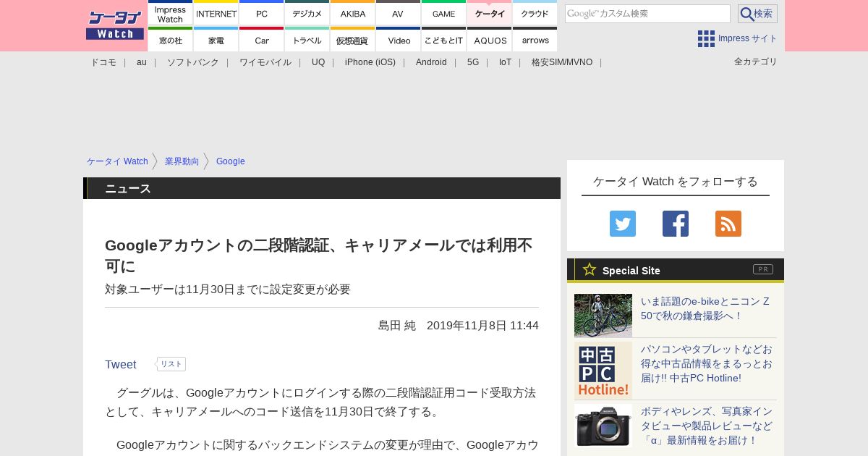Select the ケータイ tab in top navigation
868x456 pixels.
pyautogui.click(x=490, y=13)
